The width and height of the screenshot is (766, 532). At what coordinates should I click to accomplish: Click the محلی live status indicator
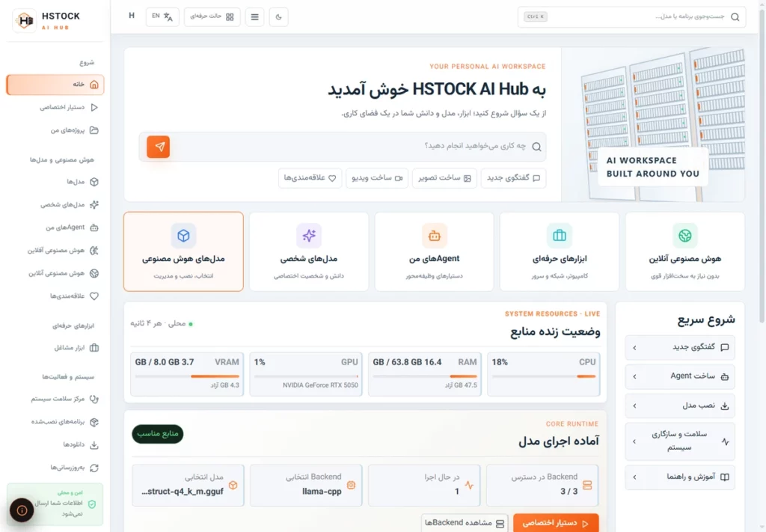162,323
